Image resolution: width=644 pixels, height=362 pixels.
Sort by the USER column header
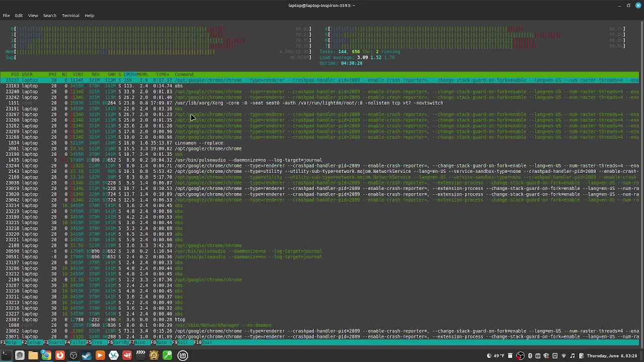(27, 74)
